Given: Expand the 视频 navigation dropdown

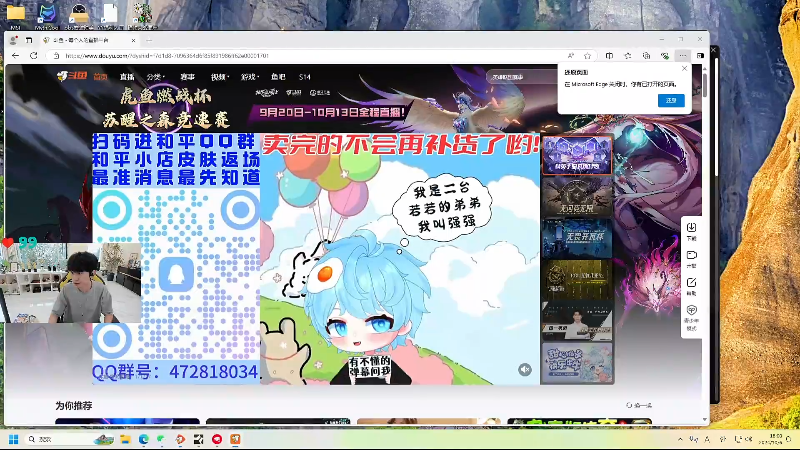Looking at the screenshot, I should pyautogui.click(x=220, y=77).
